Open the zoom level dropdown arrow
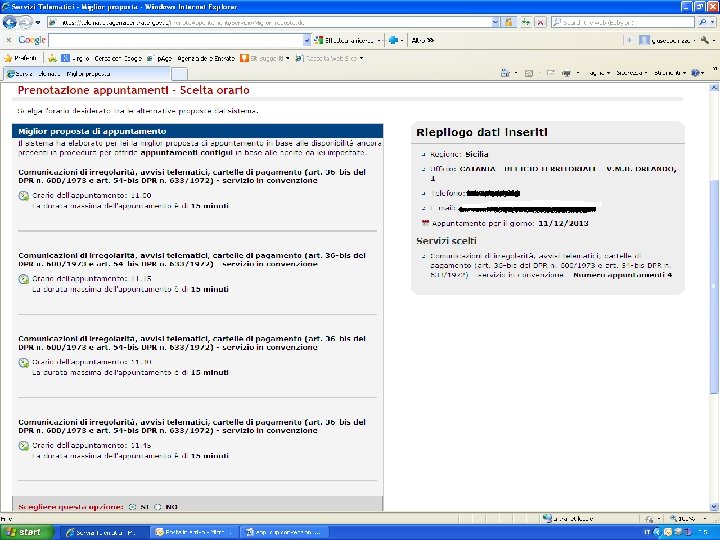Viewport: 720px width, 540px height. (704, 518)
